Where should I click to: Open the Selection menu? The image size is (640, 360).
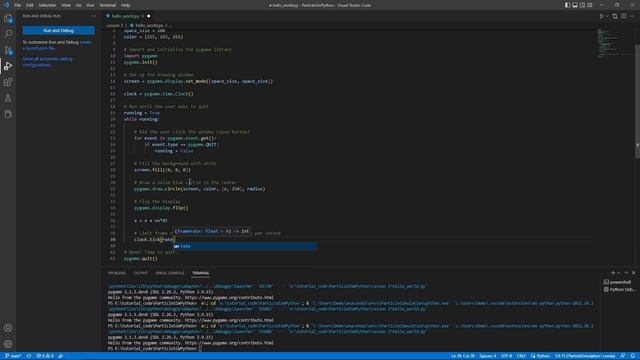[x=47, y=5]
